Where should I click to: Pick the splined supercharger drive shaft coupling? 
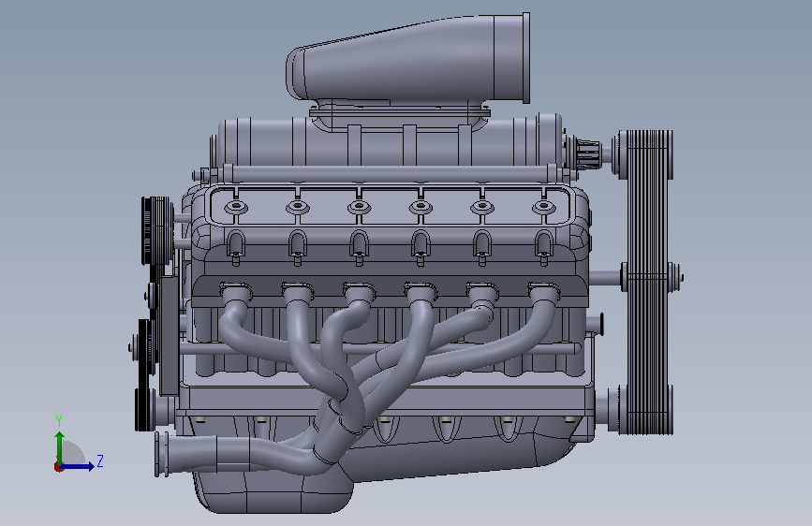tap(589, 153)
